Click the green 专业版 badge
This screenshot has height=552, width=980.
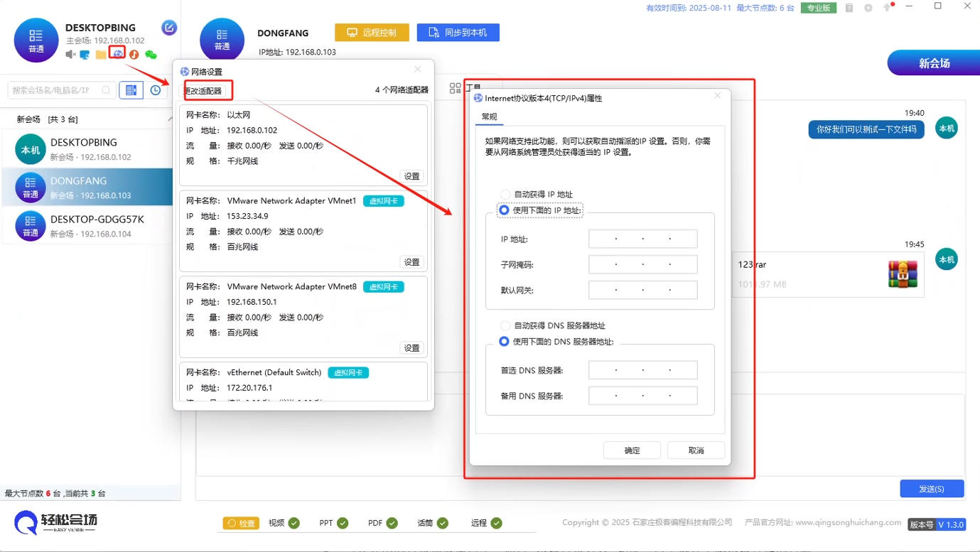(x=818, y=8)
